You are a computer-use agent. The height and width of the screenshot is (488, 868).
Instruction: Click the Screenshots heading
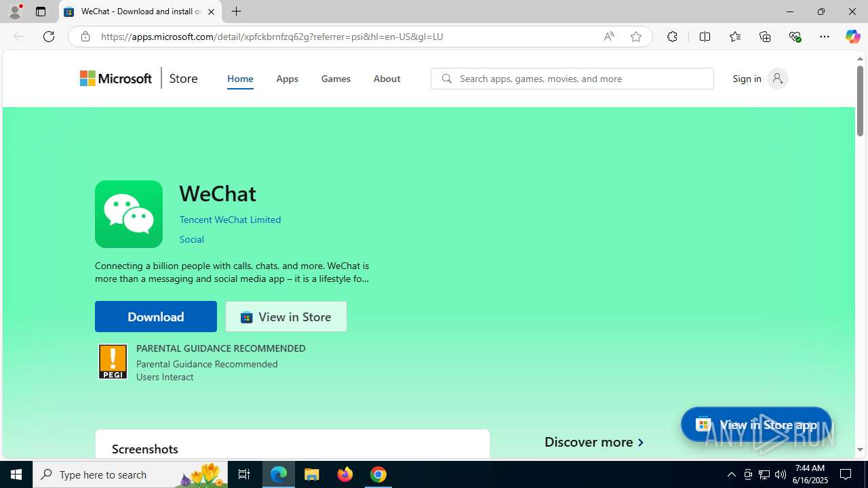[145, 449]
